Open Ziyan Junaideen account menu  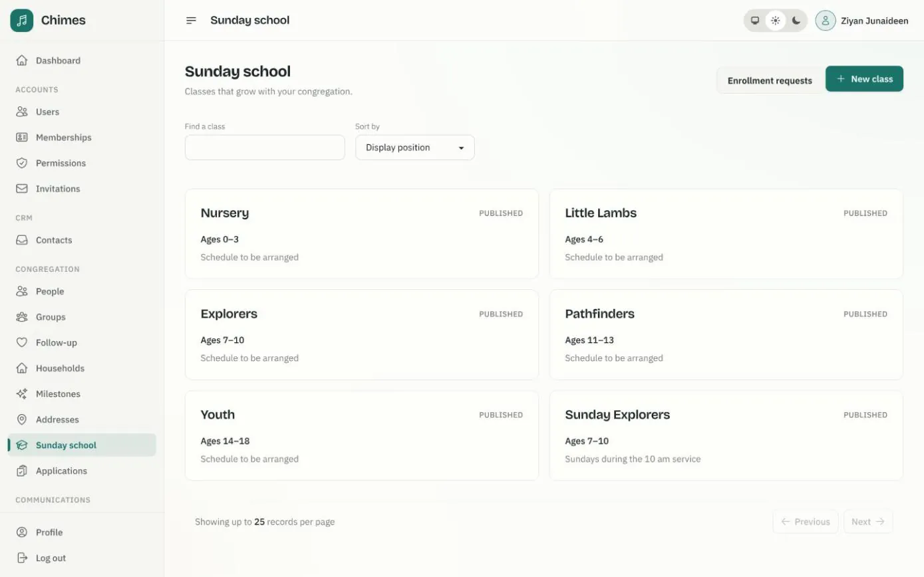[x=862, y=21]
